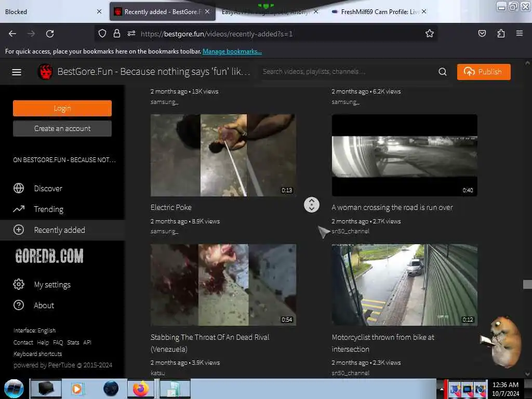Click the Contact footer link
The width and height of the screenshot is (532, 399).
pyautogui.click(x=23, y=342)
